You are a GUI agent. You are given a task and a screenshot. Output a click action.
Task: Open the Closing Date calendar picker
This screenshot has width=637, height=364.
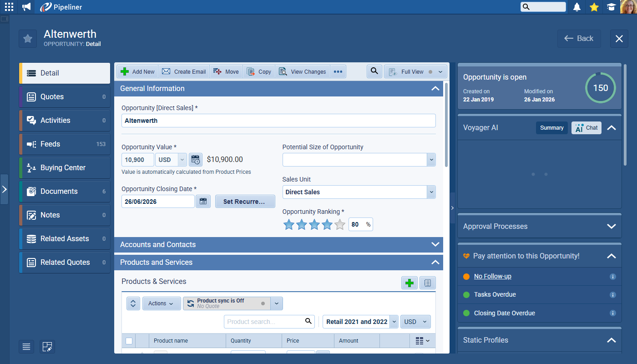click(203, 201)
